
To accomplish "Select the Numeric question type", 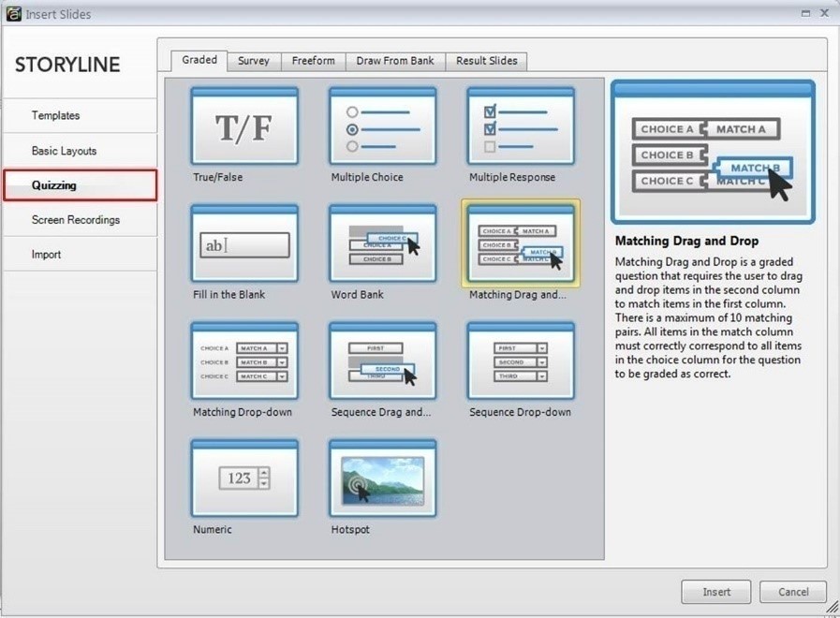I will tap(244, 478).
